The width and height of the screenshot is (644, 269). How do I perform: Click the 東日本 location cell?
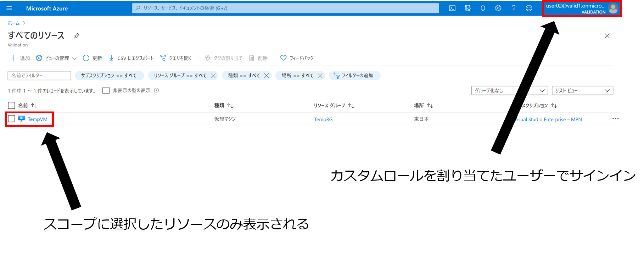point(421,119)
